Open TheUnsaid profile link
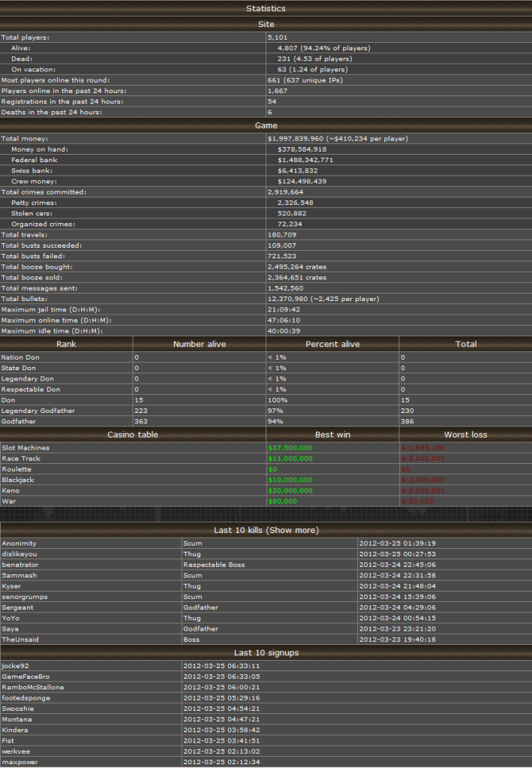Screen dimensions: 532x768 (20, 640)
